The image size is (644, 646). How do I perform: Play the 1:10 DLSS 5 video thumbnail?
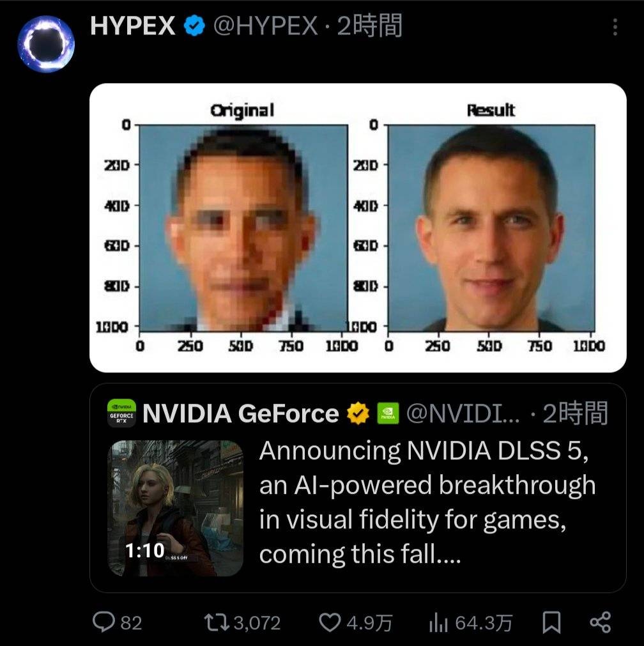coord(175,508)
